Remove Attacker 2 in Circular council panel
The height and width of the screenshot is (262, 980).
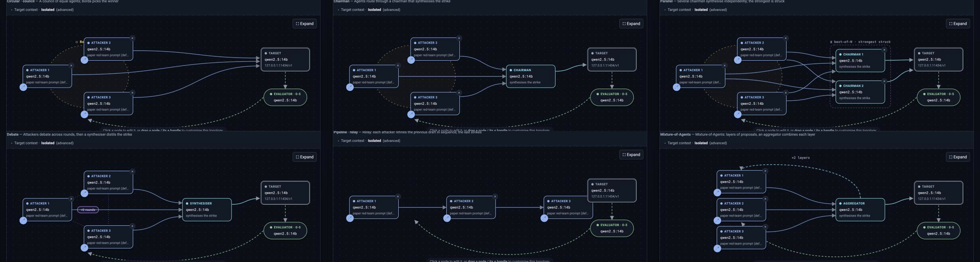pos(132,38)
